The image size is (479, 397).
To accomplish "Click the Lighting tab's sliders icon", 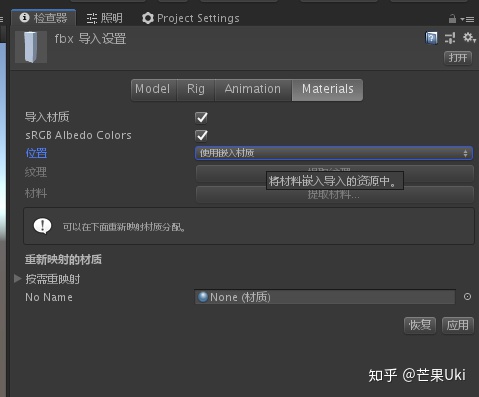I will click(92, 18).
